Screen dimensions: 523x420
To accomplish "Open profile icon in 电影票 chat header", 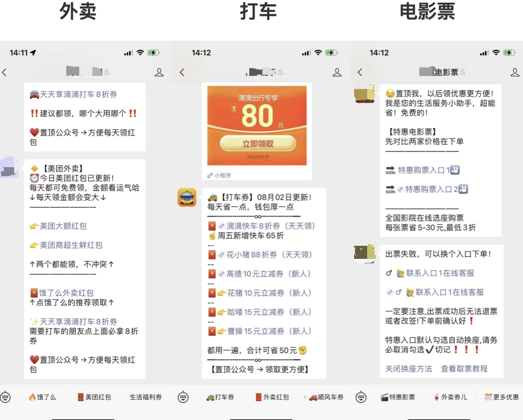I will (515, 72).
